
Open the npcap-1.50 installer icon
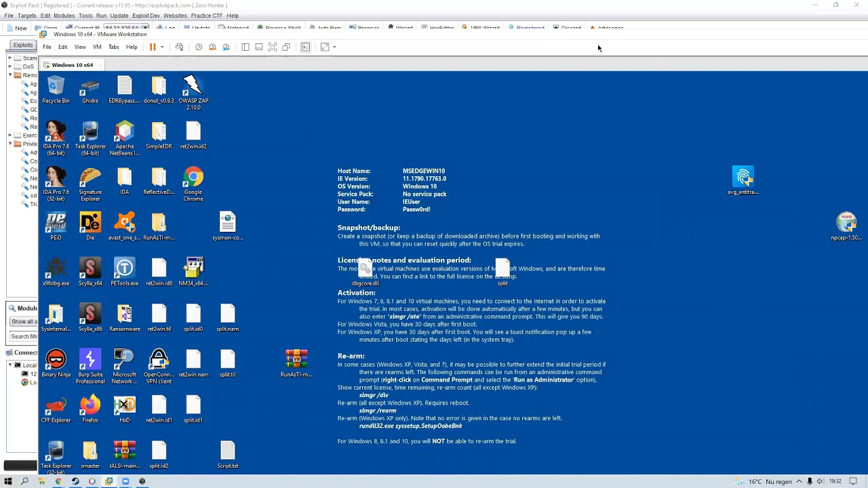[x=846, y=226]
